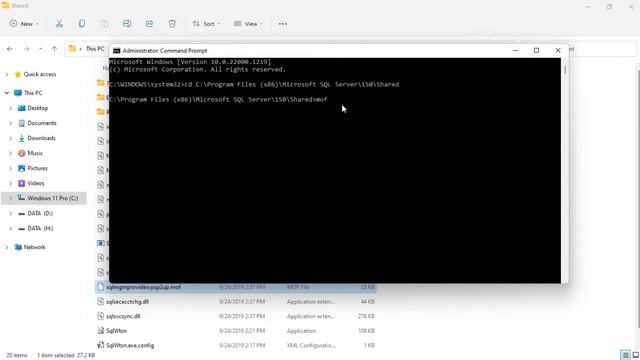Open the View dropdown menu
The height and width of the screenshot is (360, 640).
pos(248,24)
